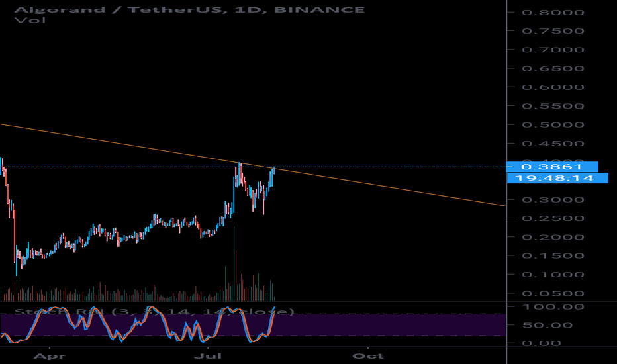Click the Oct date label on time axis

click(x=368, y=356)
